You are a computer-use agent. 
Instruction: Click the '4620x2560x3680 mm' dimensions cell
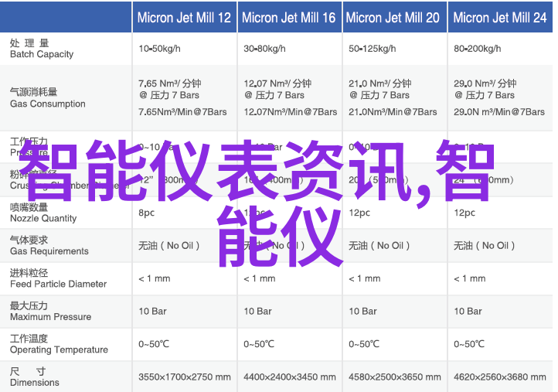click(x=500, y=377)
